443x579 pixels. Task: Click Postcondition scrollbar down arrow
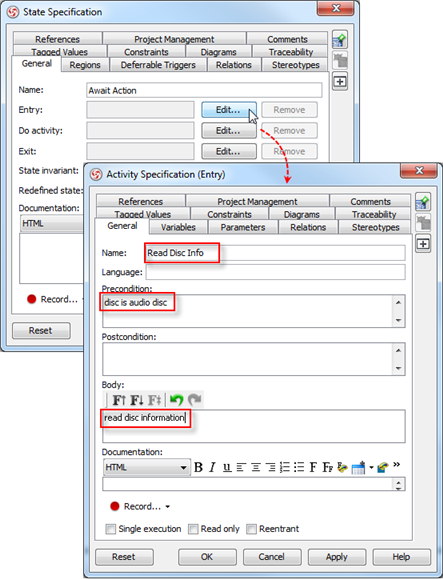(398, 368)
